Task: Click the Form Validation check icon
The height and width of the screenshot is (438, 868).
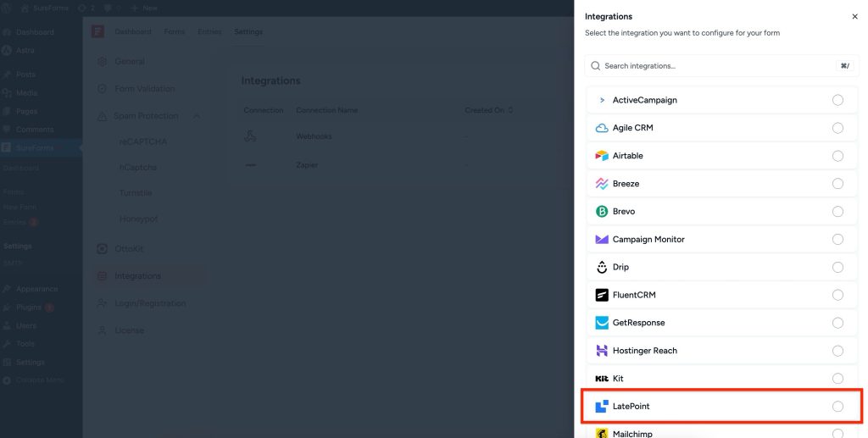Action: [x=102, y=88]
